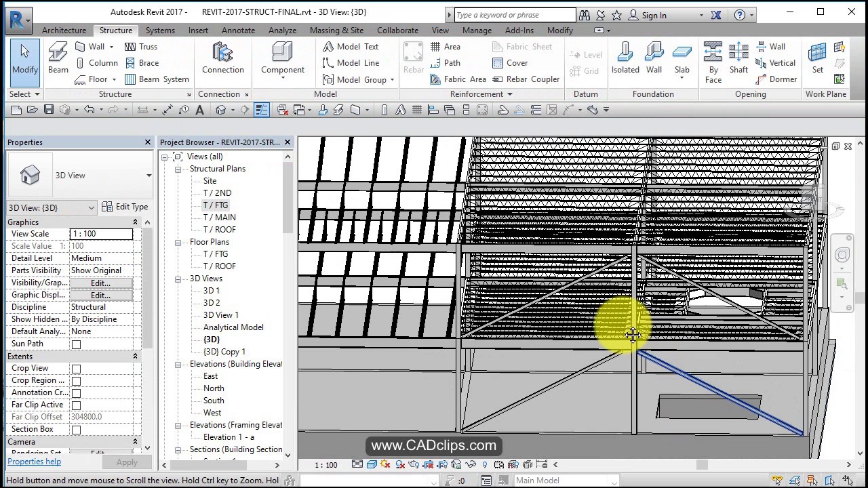Click the Undo arrow in quick access toolbar
This screenshot has width=868, height=488.
tap(89, 110)
